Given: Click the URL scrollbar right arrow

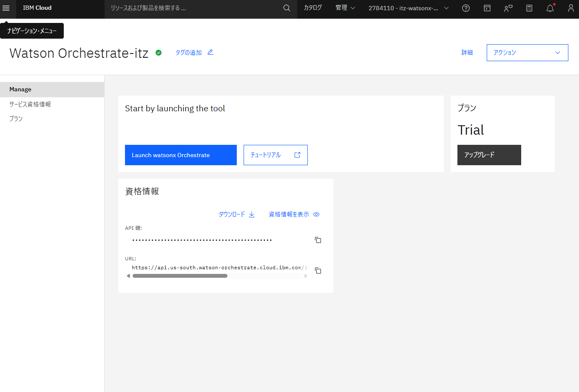Looking at the screenshot, I should (x=306, y=276).
